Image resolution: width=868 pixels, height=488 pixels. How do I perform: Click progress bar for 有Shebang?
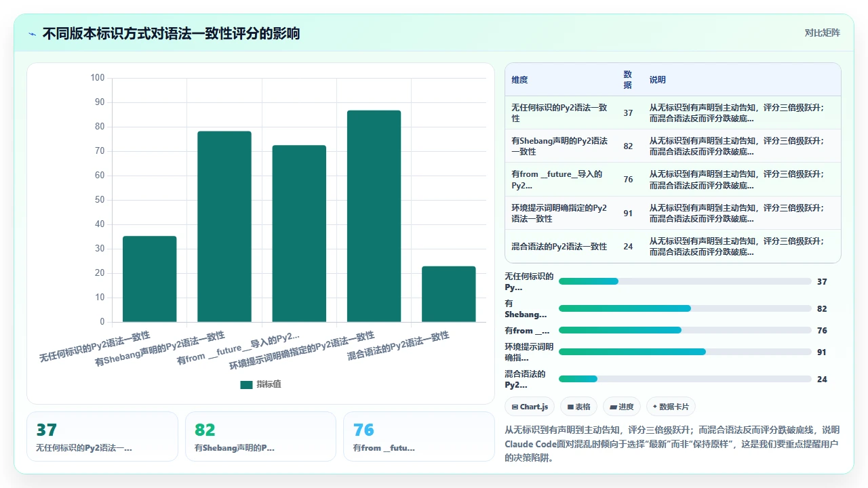(x=685, y=308)
